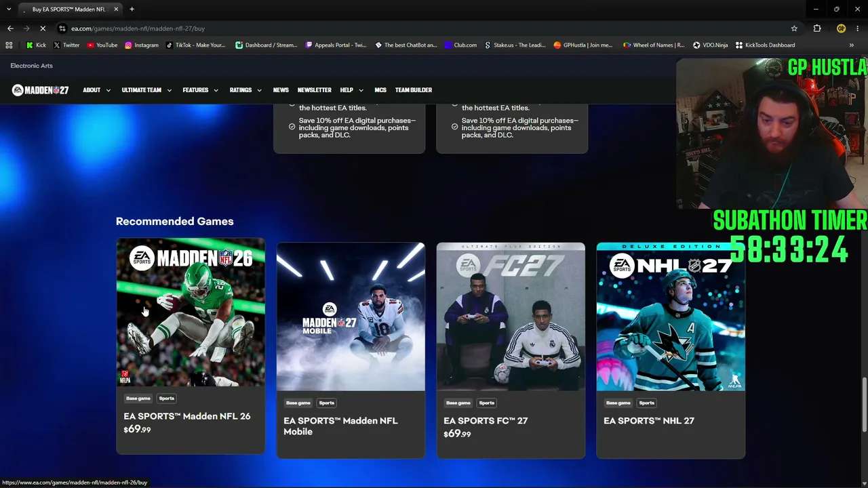
Task: Close the Buy EA SPORTS Madden tab
Action: [116, 9]
